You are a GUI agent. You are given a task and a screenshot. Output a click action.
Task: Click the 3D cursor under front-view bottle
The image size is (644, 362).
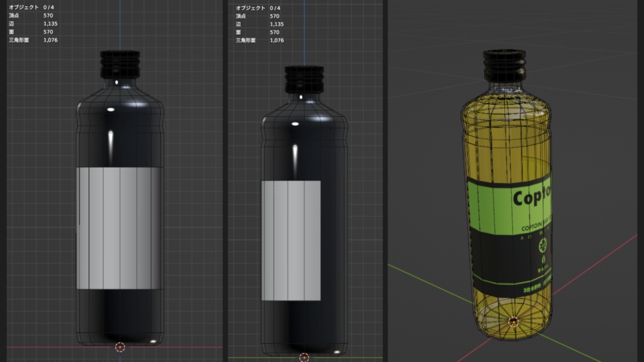point(120,347)
